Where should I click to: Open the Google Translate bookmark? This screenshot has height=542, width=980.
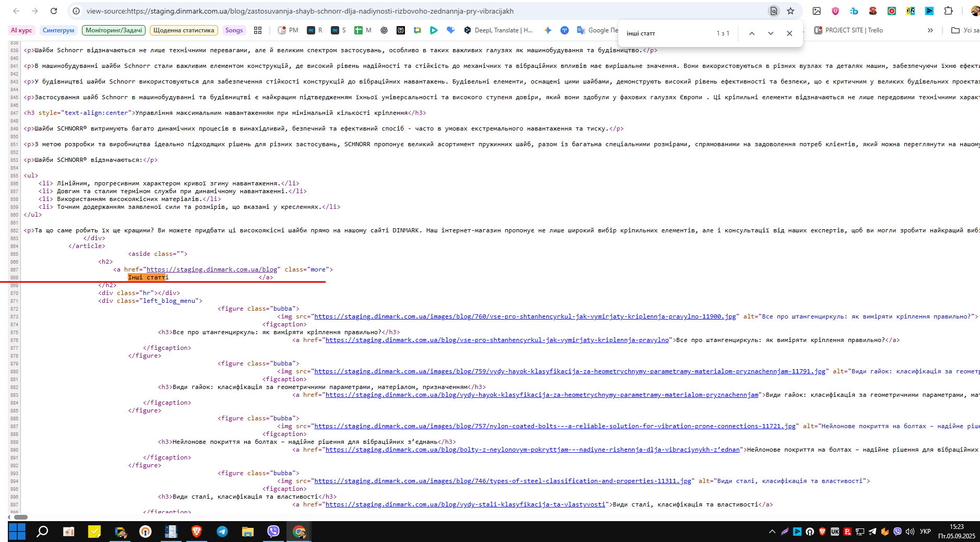coord(597,30)
